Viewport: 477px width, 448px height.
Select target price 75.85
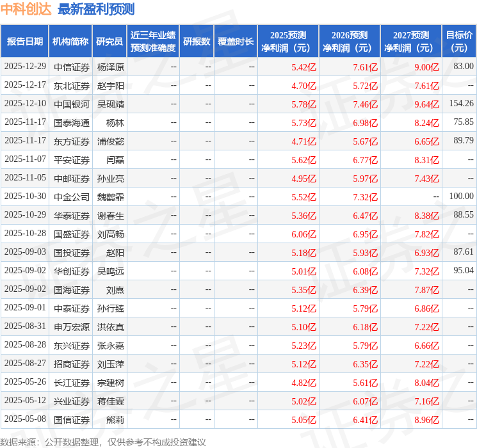464,122
